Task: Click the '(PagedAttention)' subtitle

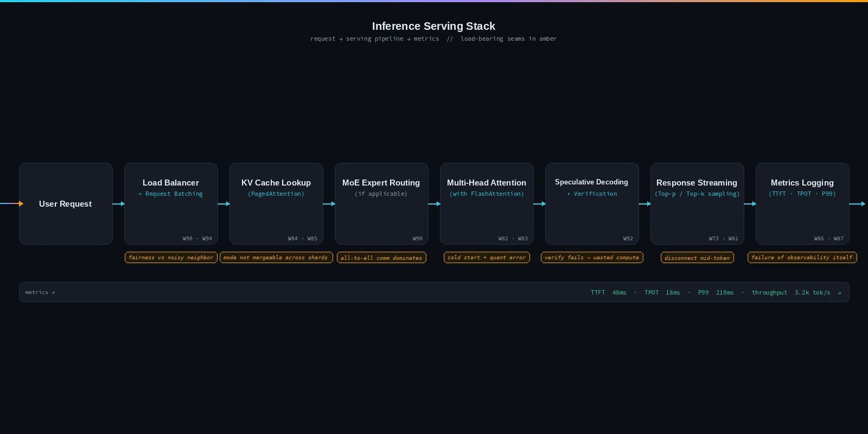Action: [276, 194]
